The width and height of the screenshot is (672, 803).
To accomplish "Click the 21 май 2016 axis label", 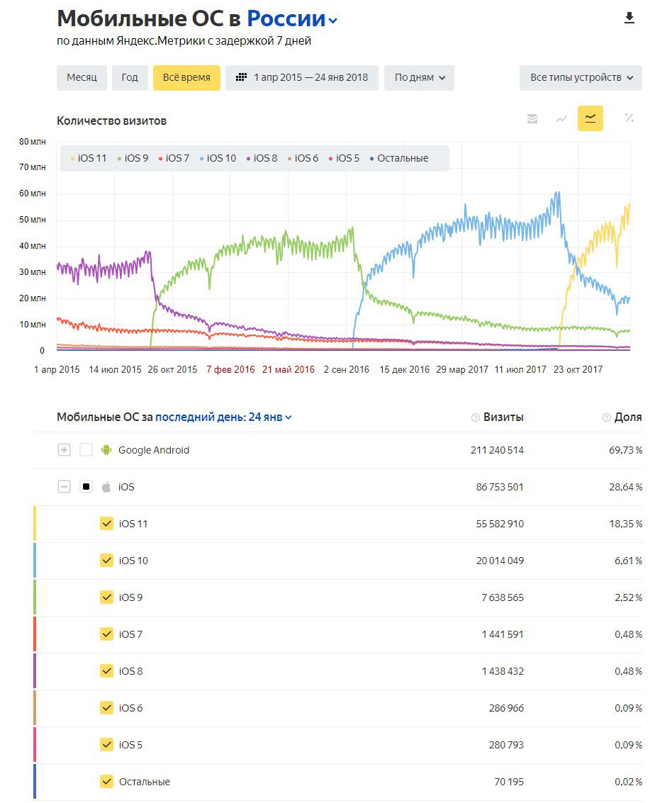I will point(289,369).
